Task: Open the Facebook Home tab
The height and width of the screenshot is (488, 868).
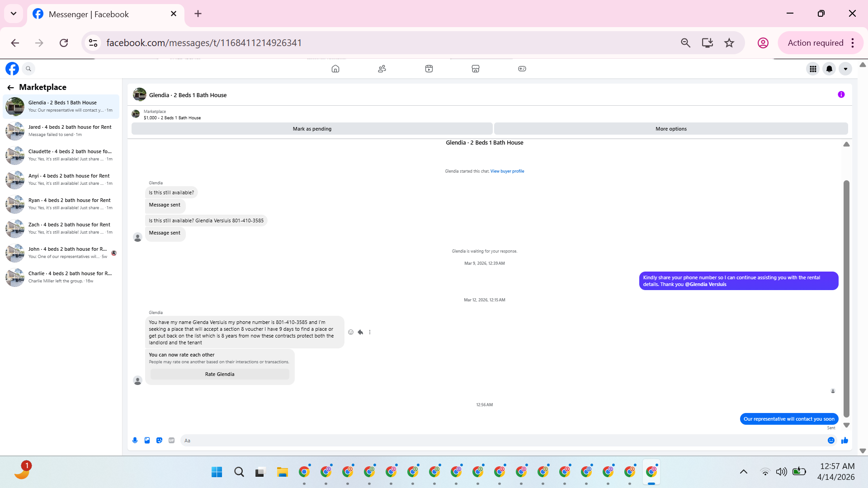Action: point(335,69)
